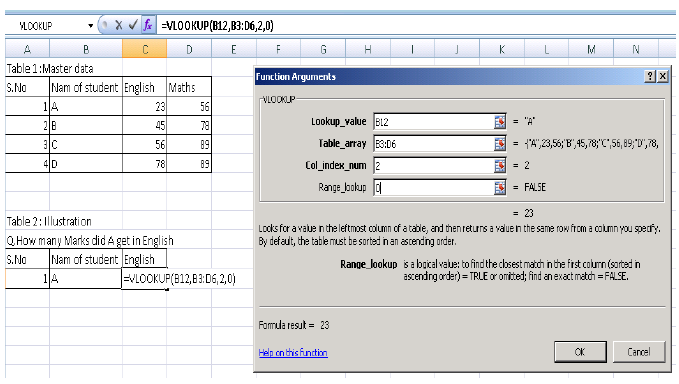
Task: Click student name 'A' in Table 2
Action: click(86, 278)
